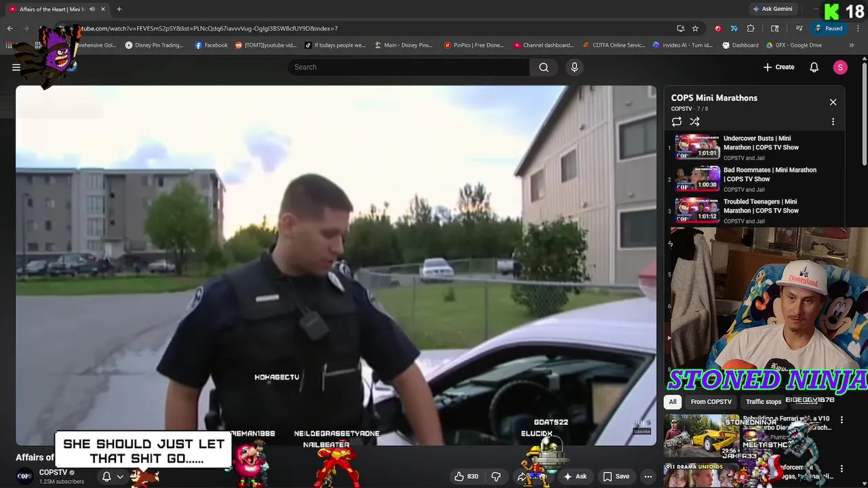Open the Ferrari V10 rebuild video thumbnail
868x488 pixels.
tap(701, 436)
